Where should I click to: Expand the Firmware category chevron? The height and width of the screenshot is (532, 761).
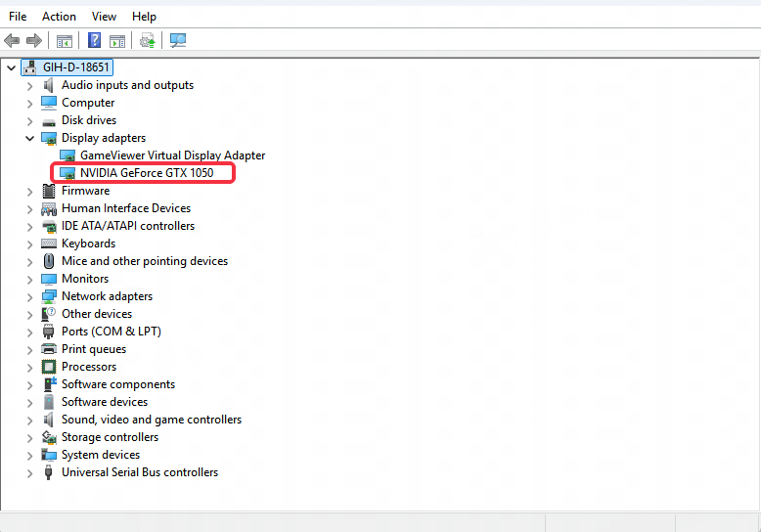click(x=29, y=192)
